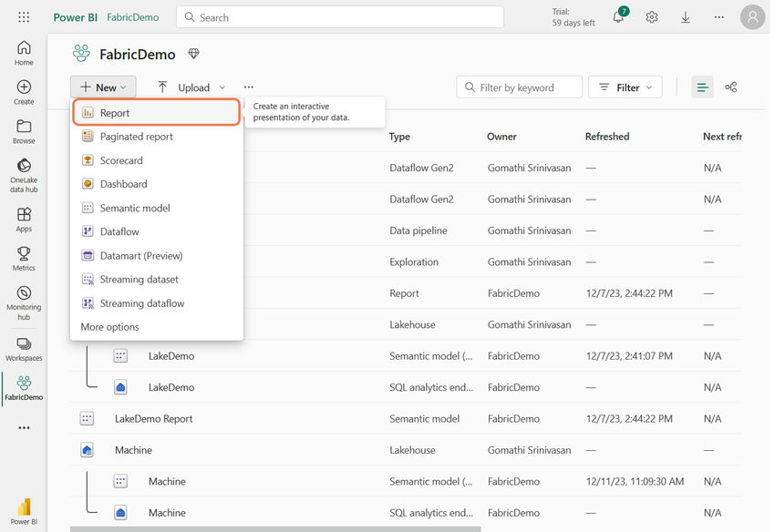Click More options in the New menu
The width and height of the screenshot is (775, 532).
[x=109, y=327]
